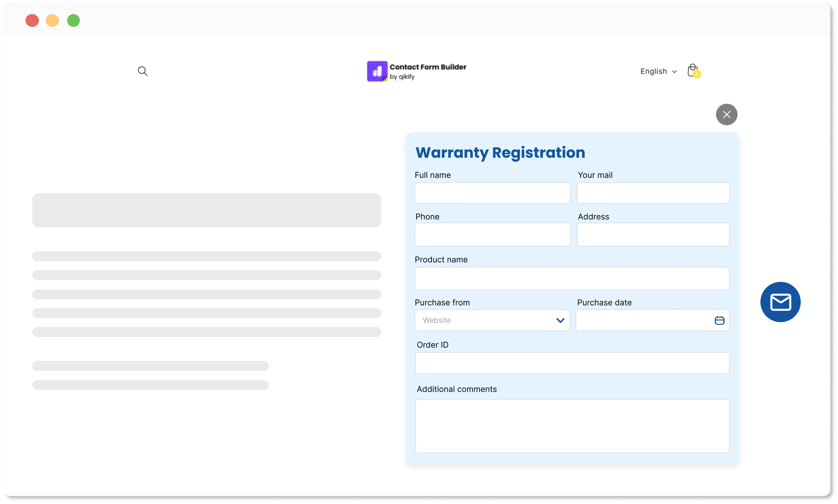
Task: Focus the Product name field
Action: point(572,279)
